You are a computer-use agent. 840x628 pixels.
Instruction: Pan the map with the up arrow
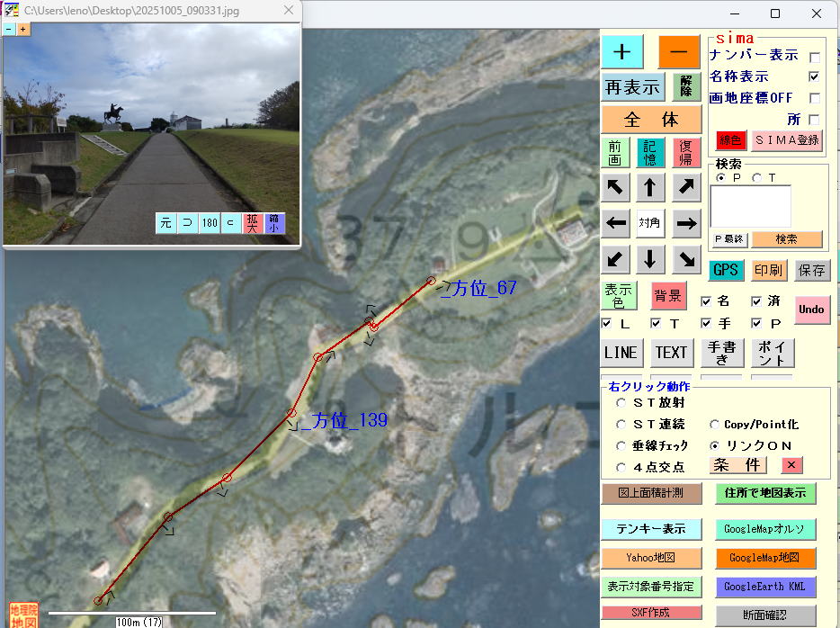pos(650,187)
